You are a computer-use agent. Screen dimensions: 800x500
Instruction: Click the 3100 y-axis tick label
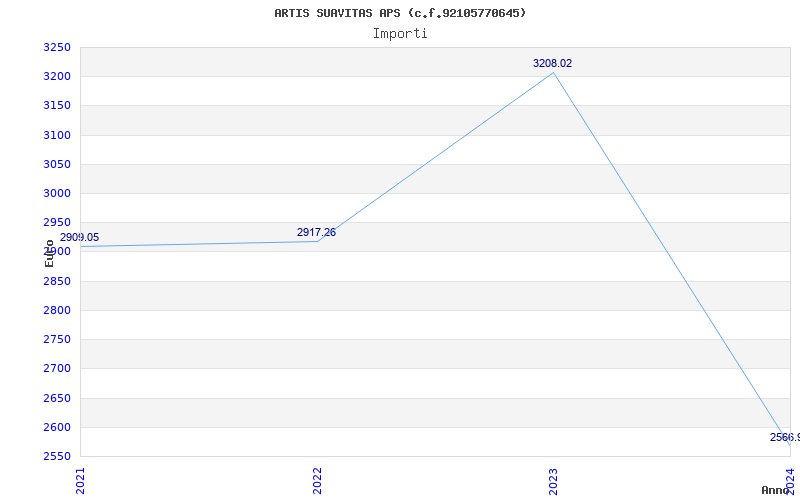pyautogui.click(x=56, y=135)
